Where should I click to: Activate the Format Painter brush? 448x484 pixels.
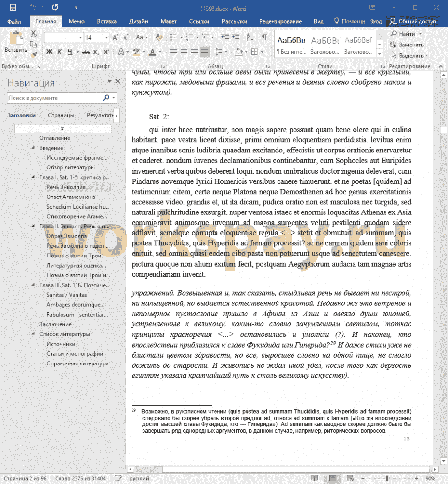pyautogui.click(x=34, y=55)
